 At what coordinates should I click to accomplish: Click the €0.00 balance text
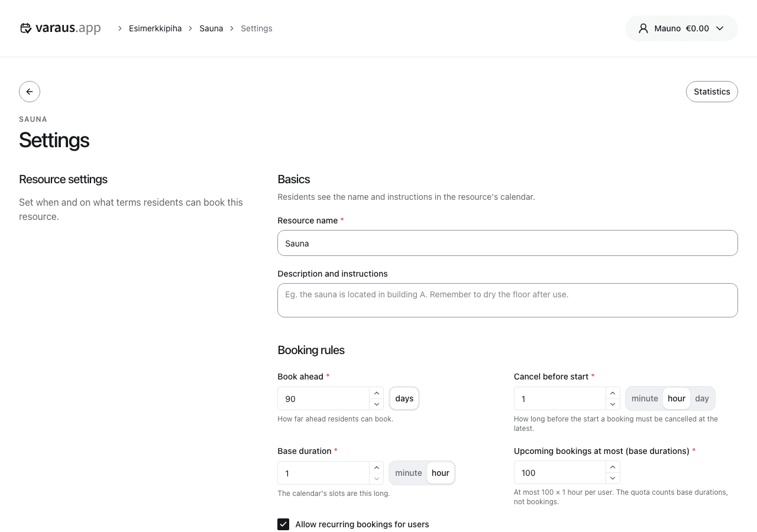(x=697, y=28)
